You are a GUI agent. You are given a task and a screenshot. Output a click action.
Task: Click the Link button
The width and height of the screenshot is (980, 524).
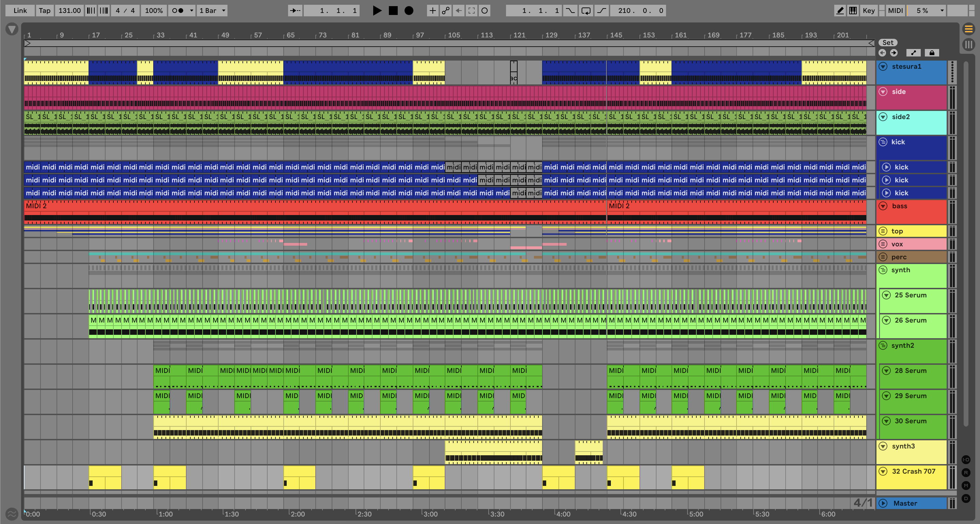click(20, 11)
